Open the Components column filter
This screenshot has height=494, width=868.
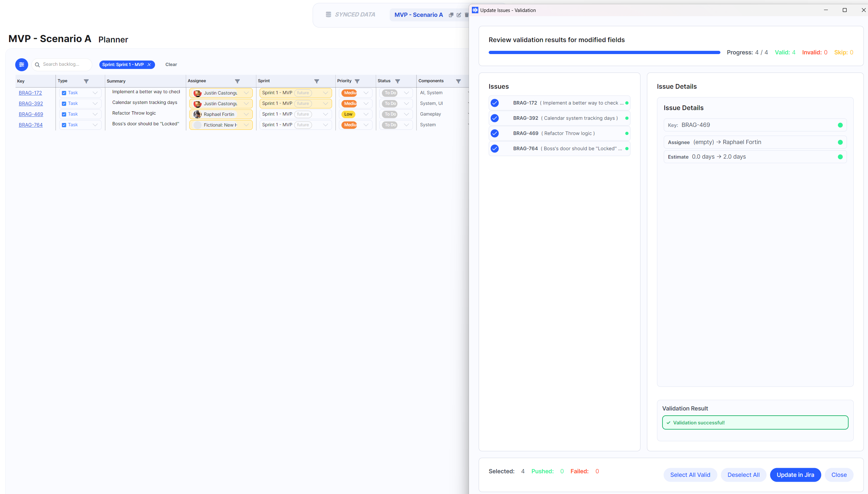459,81
